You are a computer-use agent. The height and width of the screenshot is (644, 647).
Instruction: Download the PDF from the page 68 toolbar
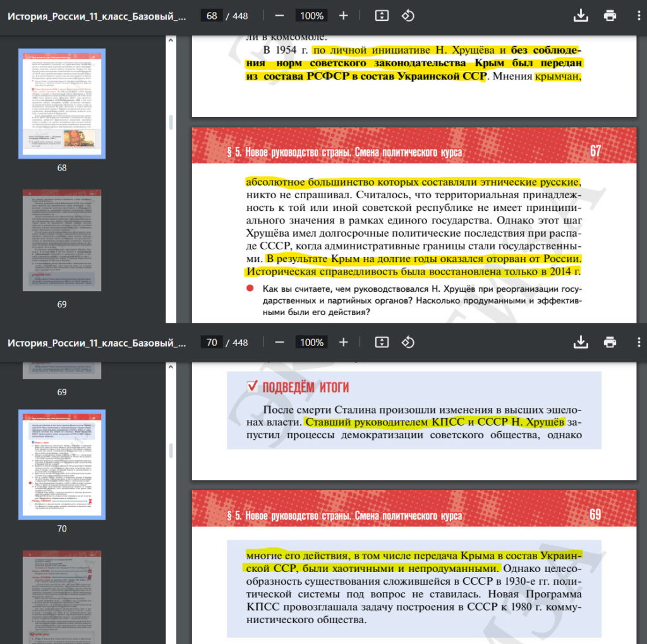[x=580, y=16]
